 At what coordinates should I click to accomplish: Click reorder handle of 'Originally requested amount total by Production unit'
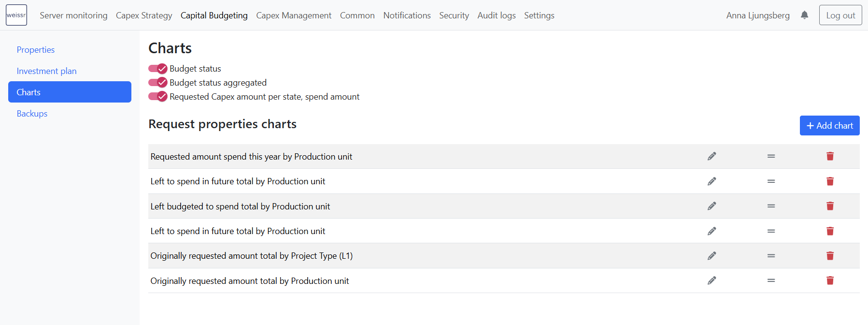(771, 281)
